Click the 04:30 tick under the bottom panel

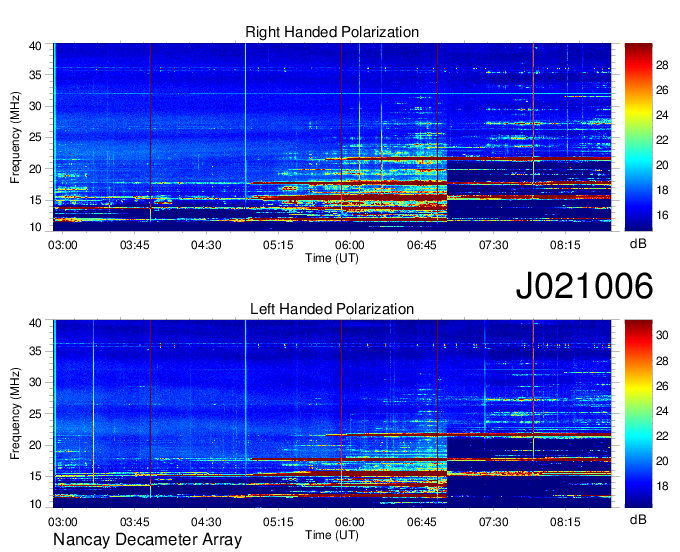click(206, 522)
